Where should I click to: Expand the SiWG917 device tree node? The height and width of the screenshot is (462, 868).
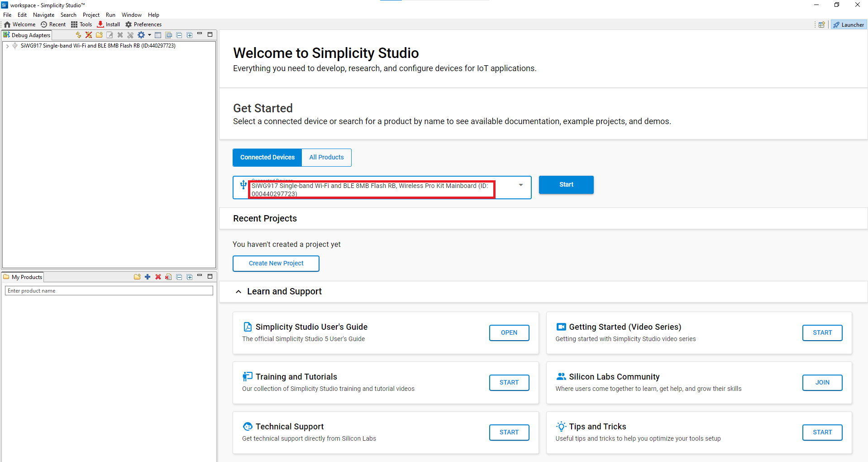tap(7, 46)
